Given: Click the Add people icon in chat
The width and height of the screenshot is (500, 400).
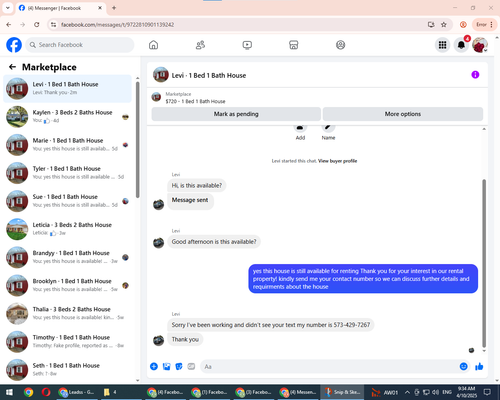Looking at the screenshot, I should [x=300, y=128].
